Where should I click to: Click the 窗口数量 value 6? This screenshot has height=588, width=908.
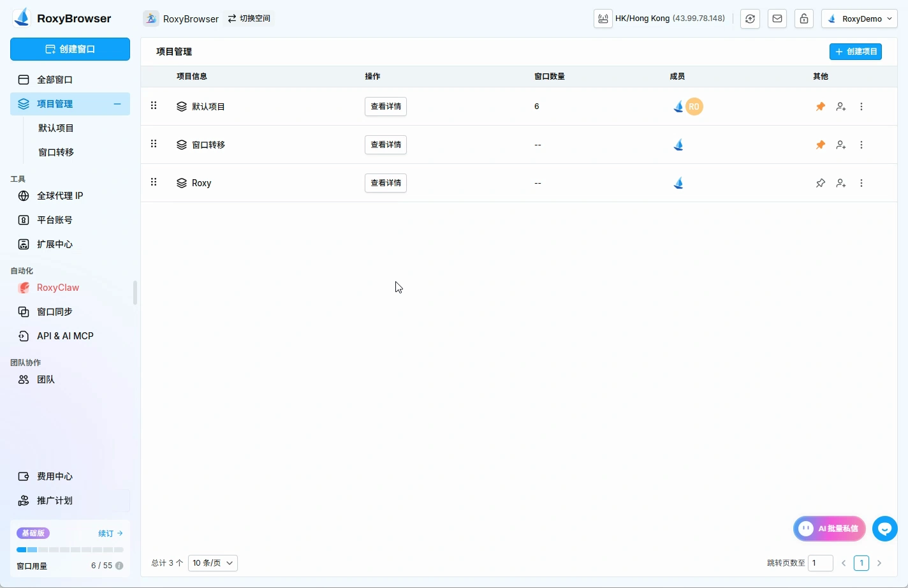click(537, 107)
